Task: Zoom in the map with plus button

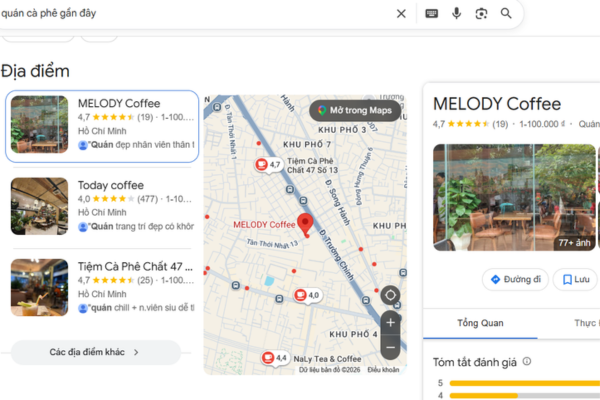Action: [x=390, y=323]
